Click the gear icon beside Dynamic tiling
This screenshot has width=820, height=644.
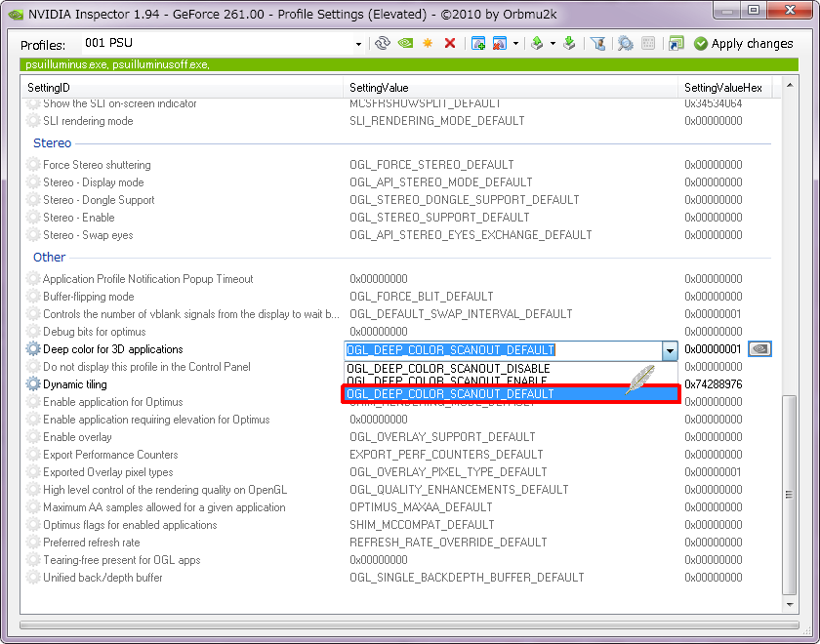pos(33,384)
